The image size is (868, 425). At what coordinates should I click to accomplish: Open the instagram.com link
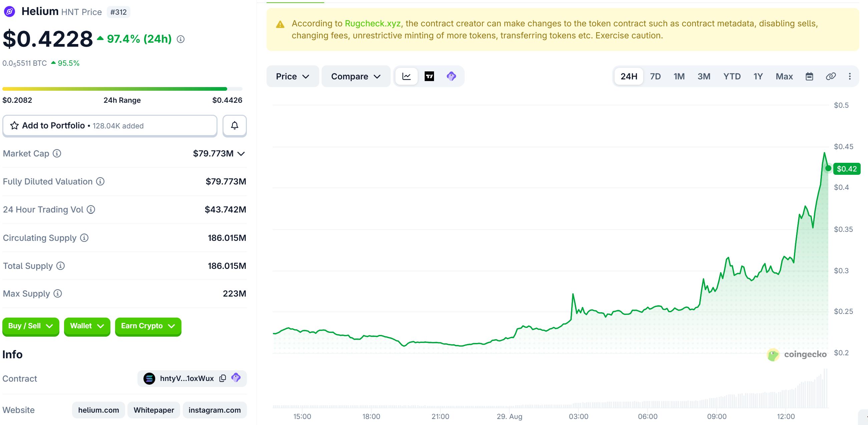point(214,410)
